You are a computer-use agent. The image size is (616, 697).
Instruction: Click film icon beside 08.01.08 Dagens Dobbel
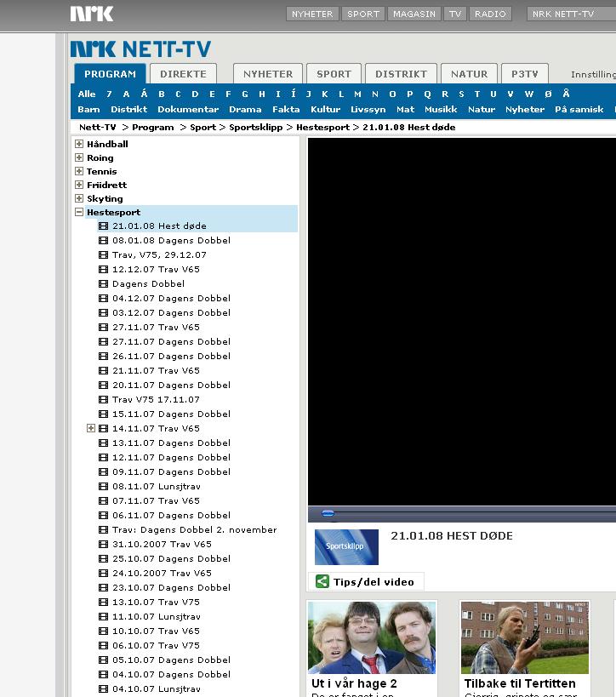coord(103,241)
